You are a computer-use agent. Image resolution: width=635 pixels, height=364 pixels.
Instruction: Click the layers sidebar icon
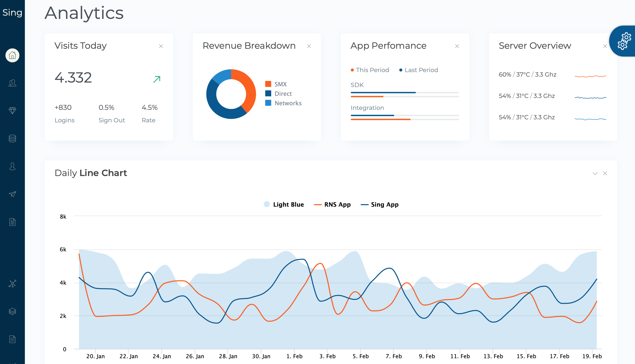click(x=12, y=312)
